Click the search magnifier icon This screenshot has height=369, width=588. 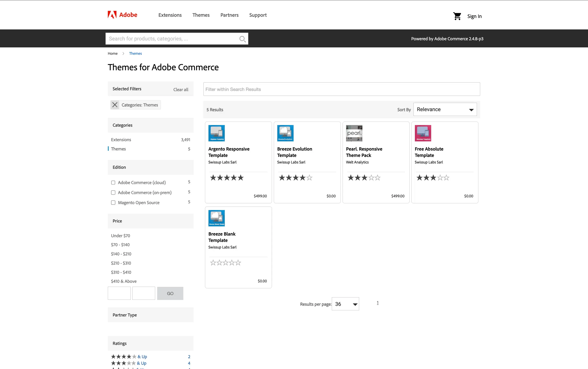[x=242, y=39]
